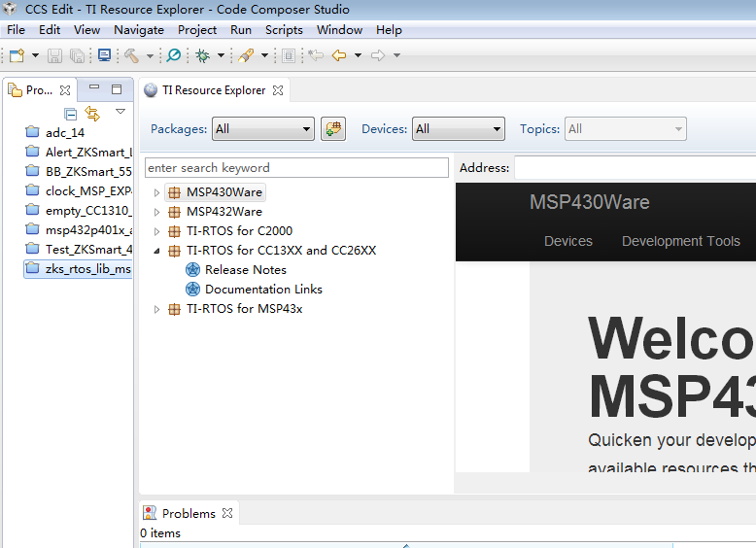Select the TI Resource Explorer tab

pyautogui.click(x=214, y=90)
